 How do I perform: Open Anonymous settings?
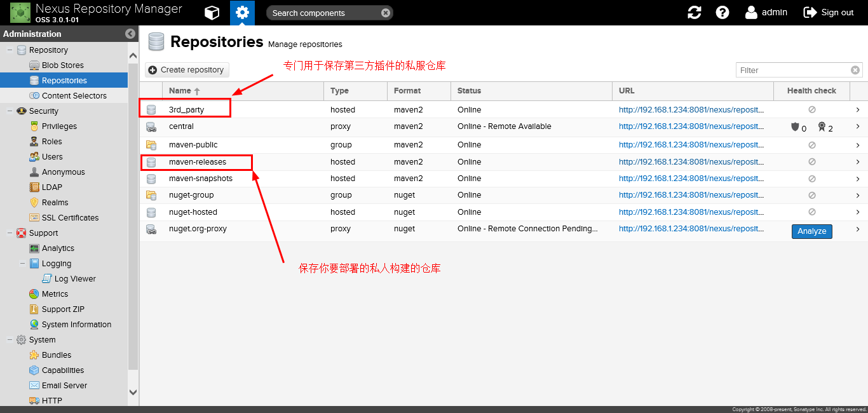point(63,172)
